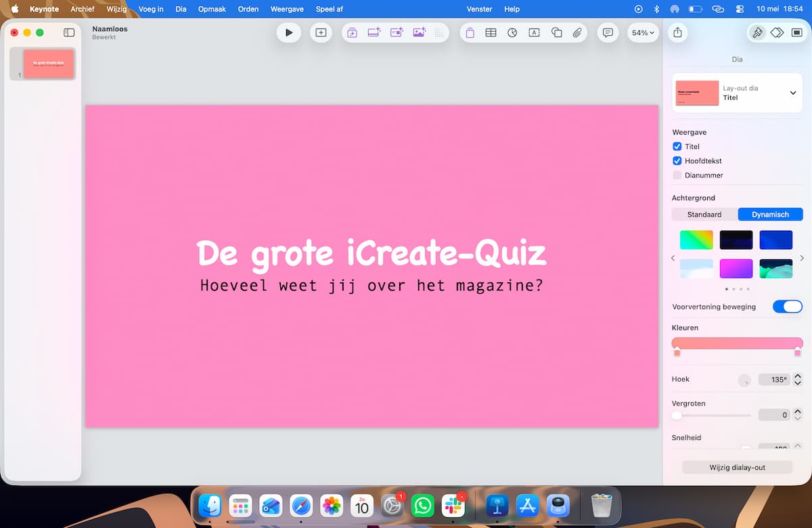This screenshot has height=528, width=812.
Task: Open the Animate inspector diamond icon
Action: (777, 32)
